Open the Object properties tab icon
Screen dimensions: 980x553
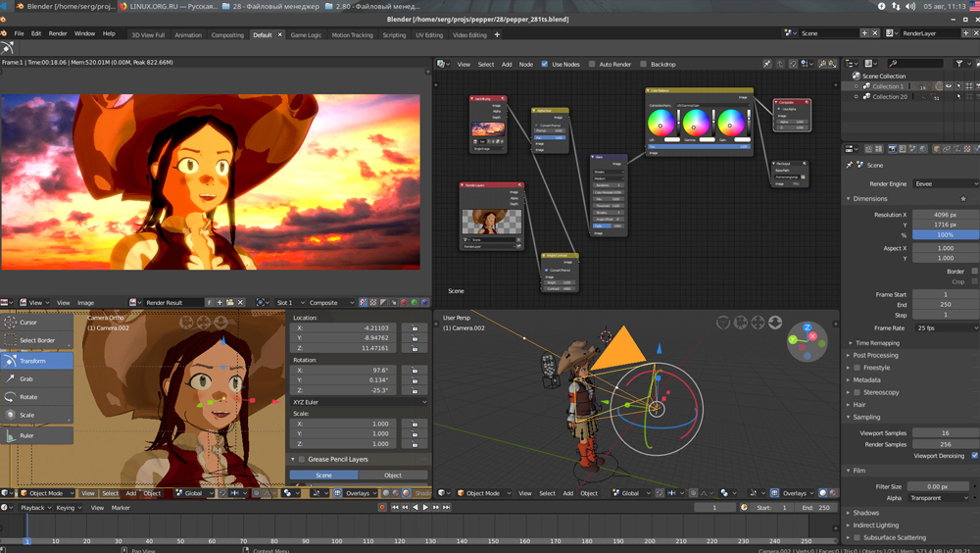pos(936,149)
